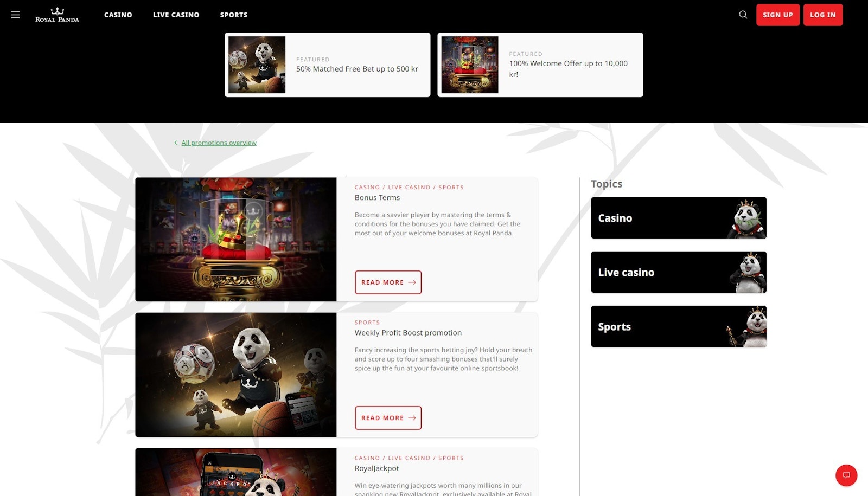Open the RoyalJackpot promotion title
This screenshot has width=868, height=496.
(376, 468)
